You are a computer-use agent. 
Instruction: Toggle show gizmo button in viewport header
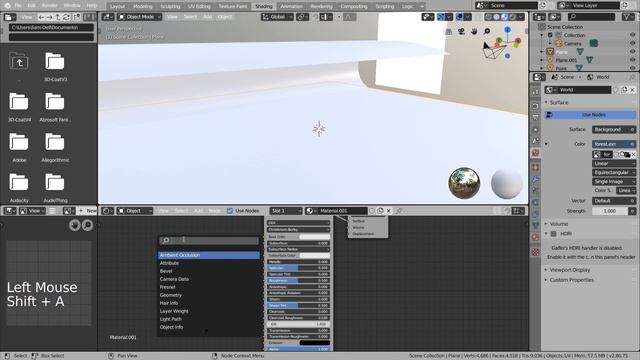pos(441,17)
